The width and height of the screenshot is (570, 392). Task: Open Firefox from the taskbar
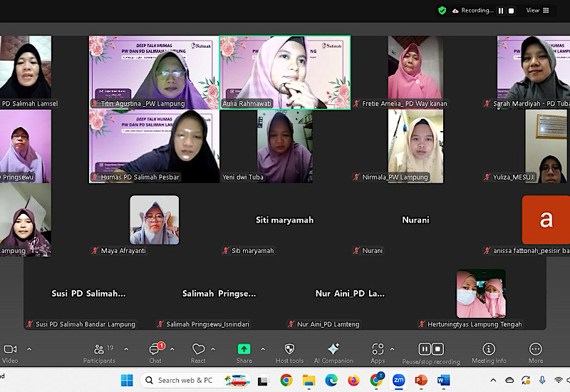(x=353, y=381)
